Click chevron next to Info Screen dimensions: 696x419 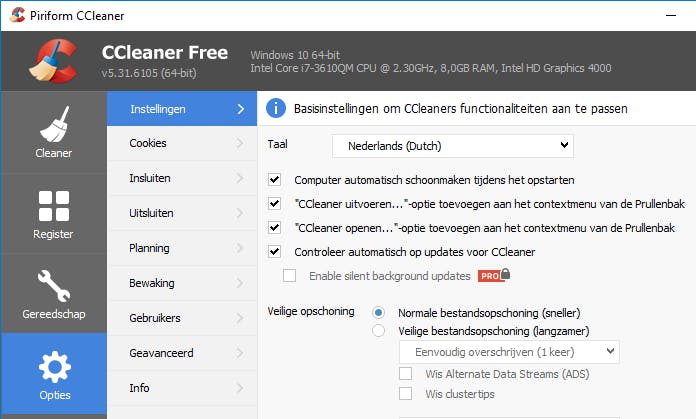coord(240,388)
